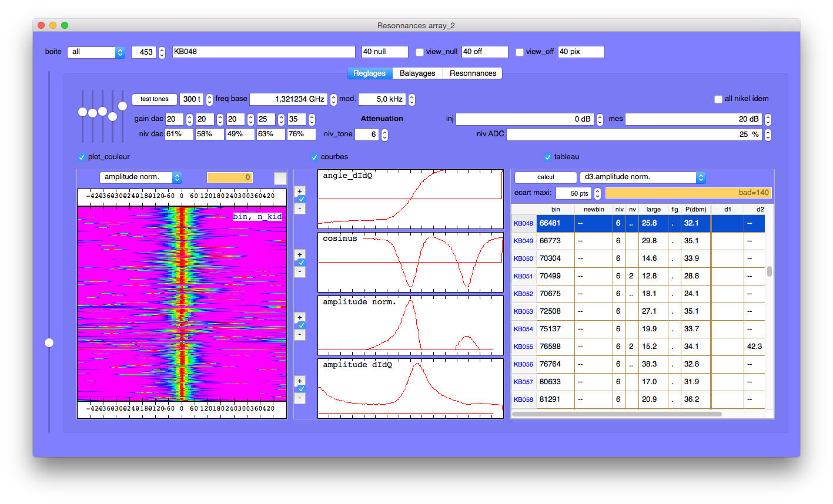Click minus button beside angle_dIdQ curve
The height and width of the screenshot is (504, 833).
tap(300, 209)
